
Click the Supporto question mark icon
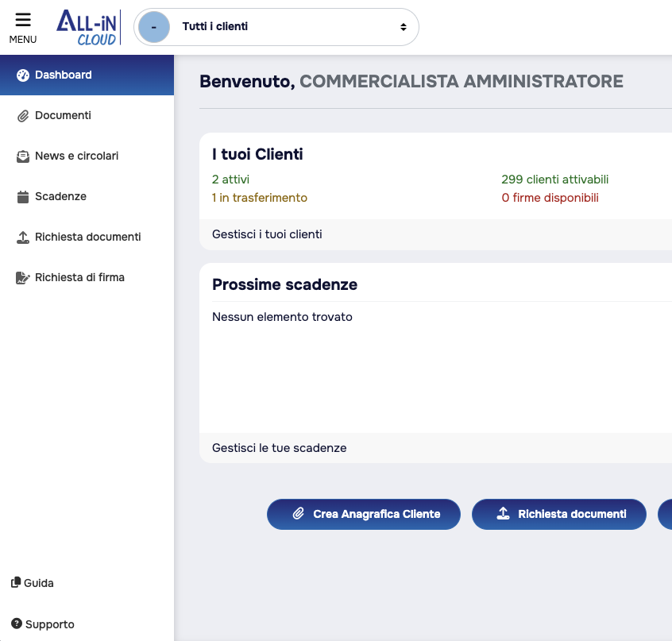(x=16, y=624)
